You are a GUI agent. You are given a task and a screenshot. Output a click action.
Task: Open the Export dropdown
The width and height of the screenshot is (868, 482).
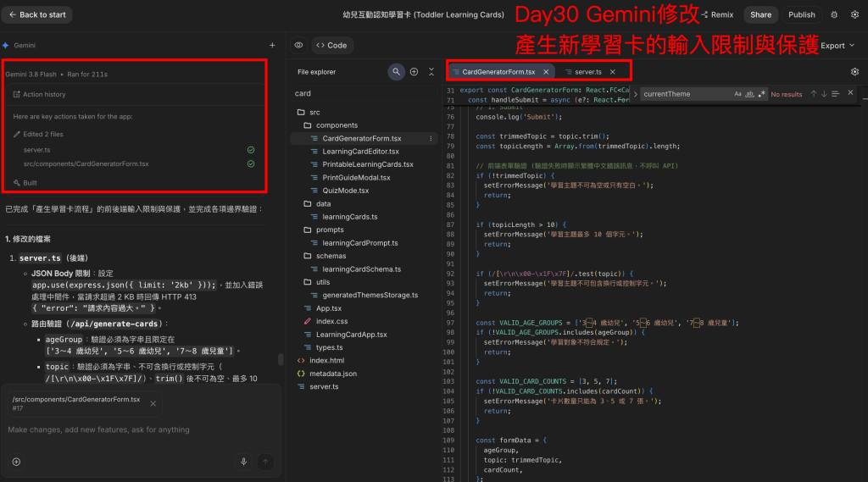[x=837, y=46]
